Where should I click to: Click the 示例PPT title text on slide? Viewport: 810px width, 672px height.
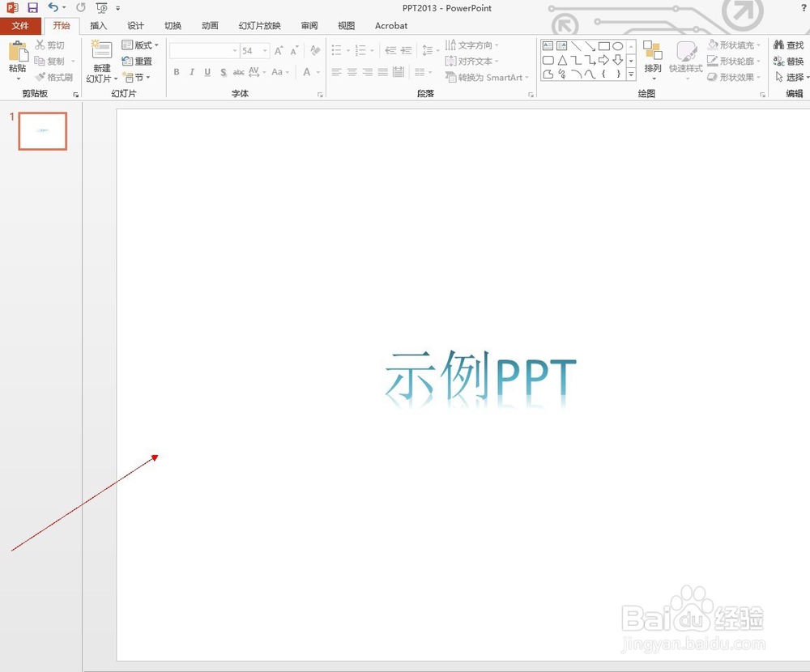[480, 377]
